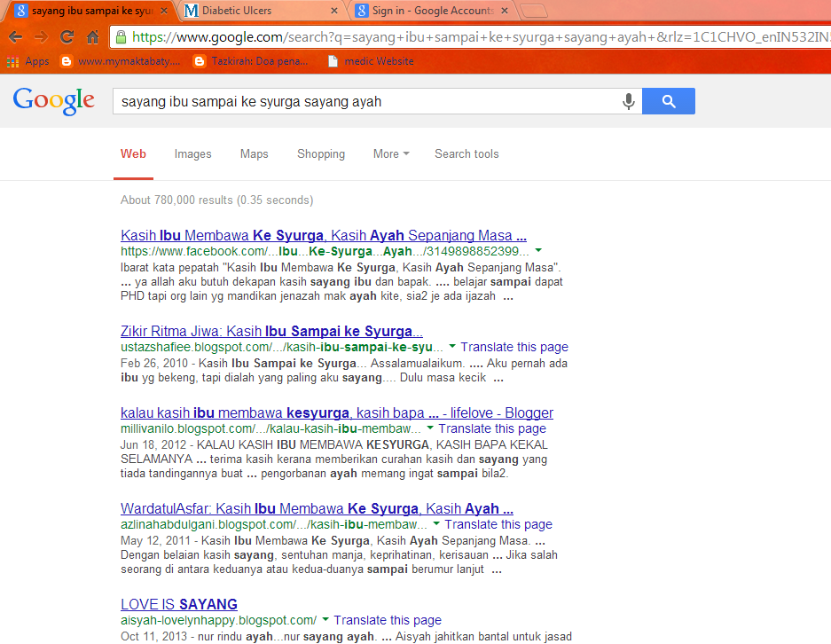The image size is (831, 644).
Task: Click the millivanilo.blogspot.com green URL
Action: pyautogui.click(x=270, y=428)
